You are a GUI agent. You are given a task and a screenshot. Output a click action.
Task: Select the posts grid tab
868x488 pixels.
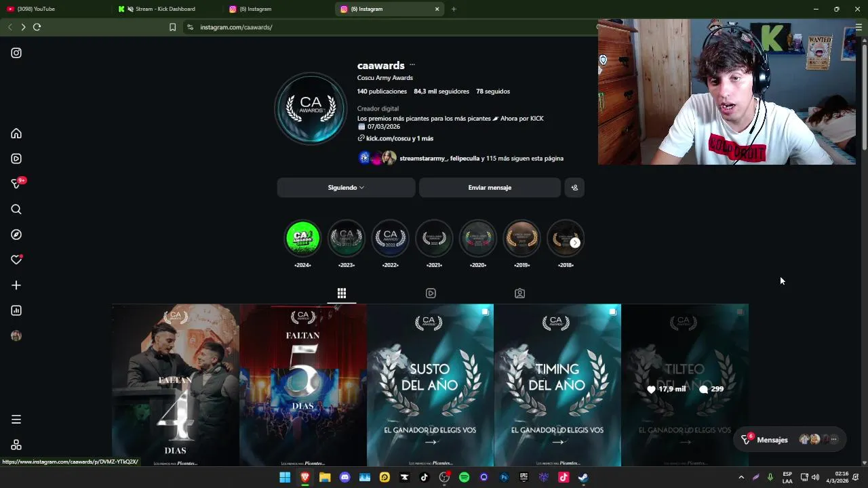tap(342, 293)
